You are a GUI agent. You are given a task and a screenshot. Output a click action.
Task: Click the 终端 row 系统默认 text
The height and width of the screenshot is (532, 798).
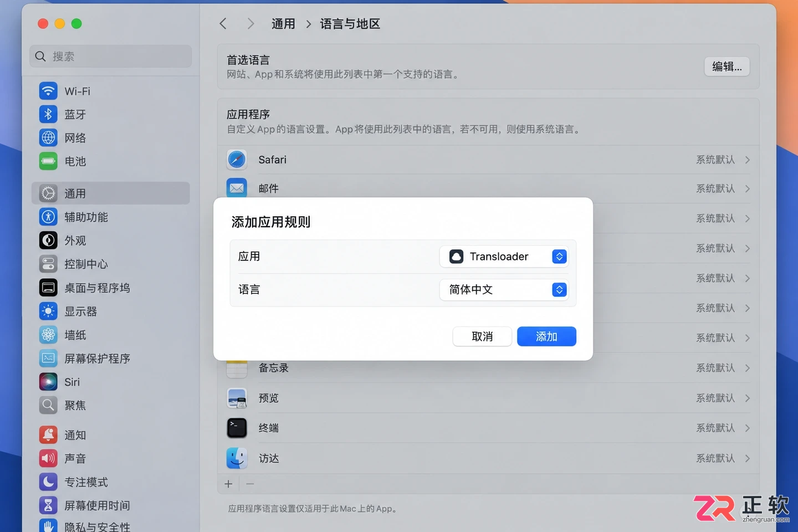point(715,428)
